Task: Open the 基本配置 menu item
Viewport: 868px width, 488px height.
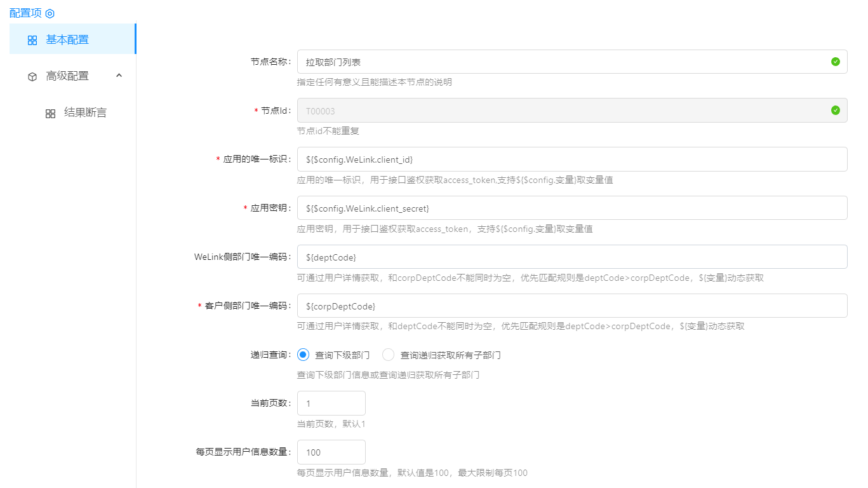Action: coord(67,39)
